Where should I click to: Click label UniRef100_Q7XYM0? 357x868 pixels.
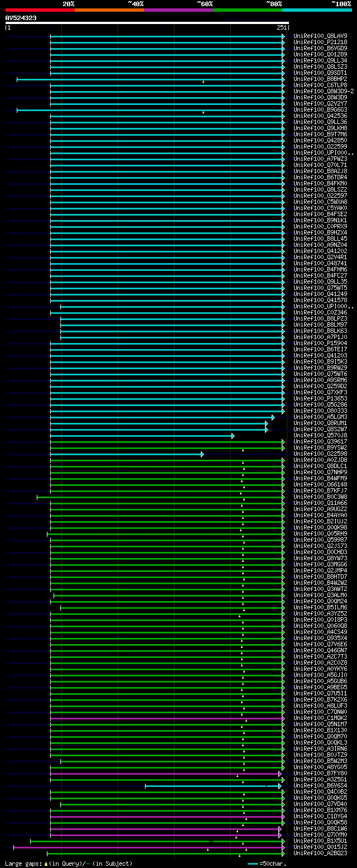click(320, 834)
